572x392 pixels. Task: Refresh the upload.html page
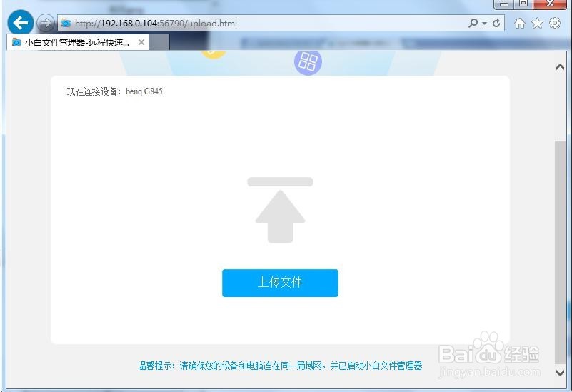point(496,24)
